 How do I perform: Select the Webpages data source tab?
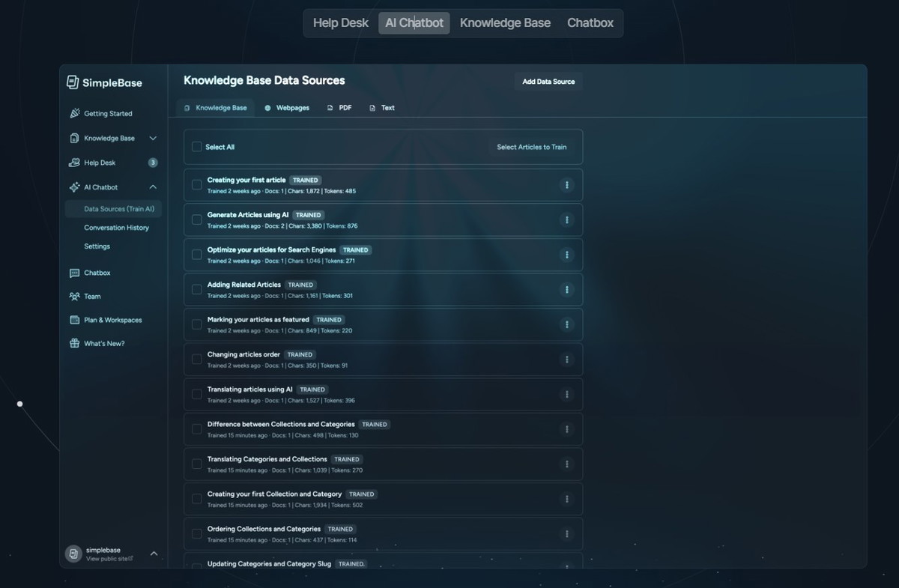click(287, 108)
